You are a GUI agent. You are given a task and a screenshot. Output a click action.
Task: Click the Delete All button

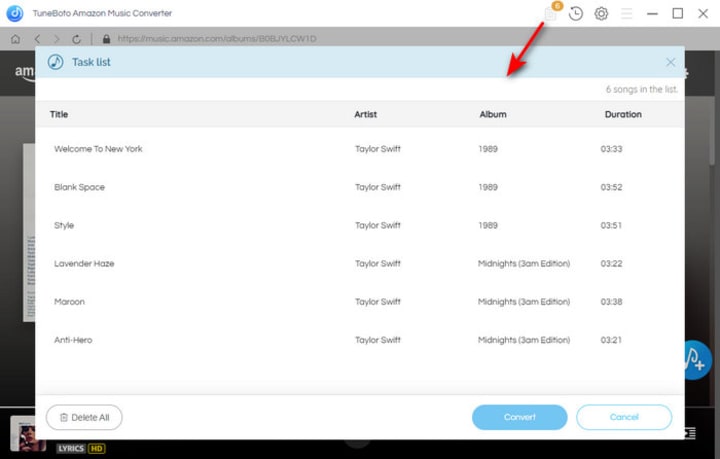pos(84,417)
